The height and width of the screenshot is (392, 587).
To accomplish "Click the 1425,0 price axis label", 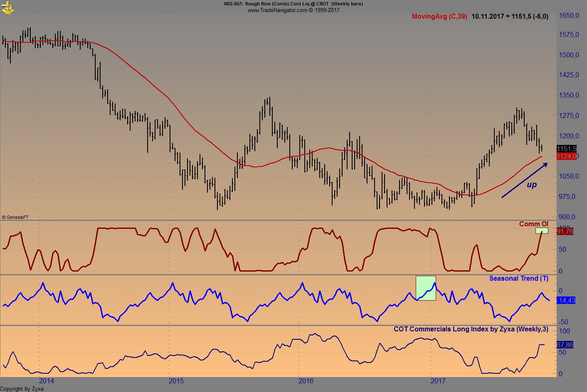I will click(569, 75).
